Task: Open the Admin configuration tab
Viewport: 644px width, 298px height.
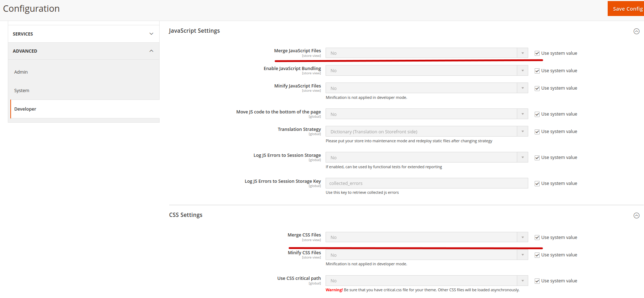Action: click(x=21, y=72)
